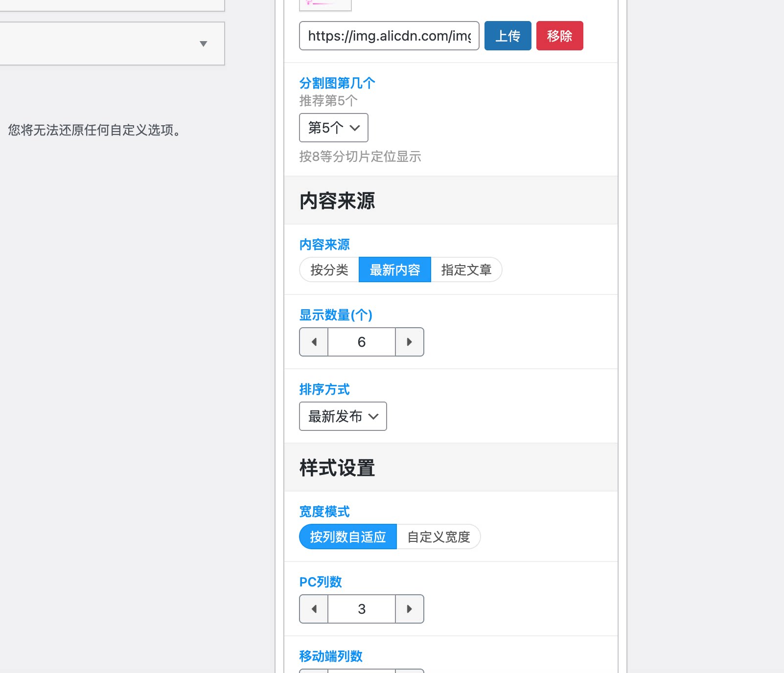The height and width of the screenshot is (673, 784).
Task: Expand the empty dropdown in the left panel
Action: (204, 44)
